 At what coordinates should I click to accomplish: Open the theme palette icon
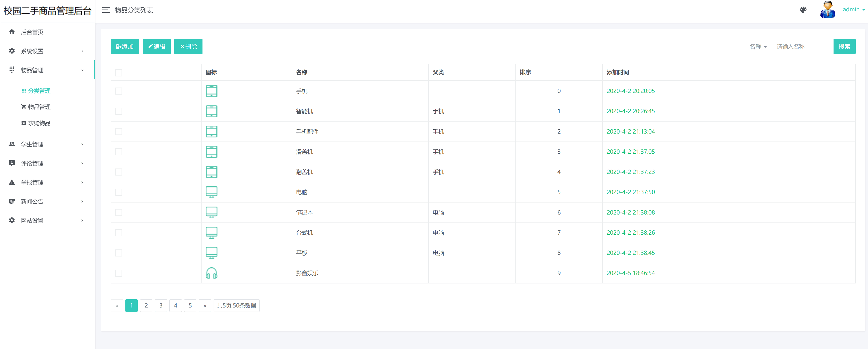click(803, 10)
